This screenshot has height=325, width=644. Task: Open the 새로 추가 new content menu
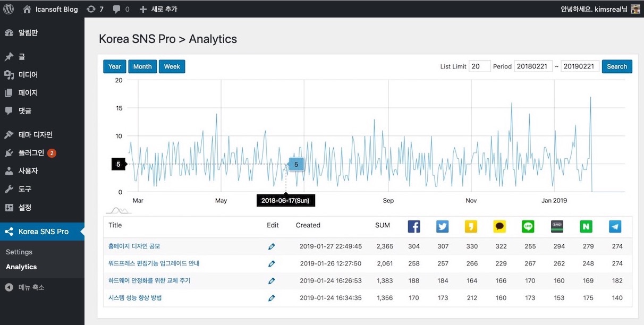(158, 9)
